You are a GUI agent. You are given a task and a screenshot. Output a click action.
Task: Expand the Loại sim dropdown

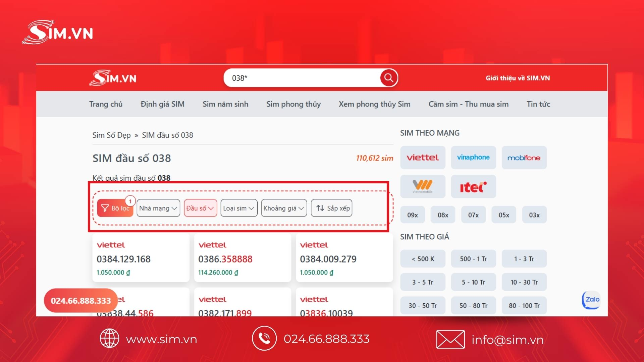pos(239,208)
